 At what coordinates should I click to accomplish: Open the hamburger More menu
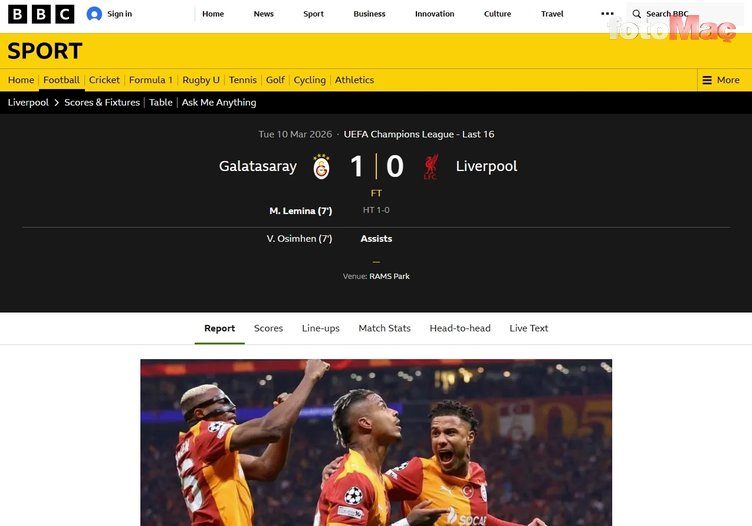(x=721, y=80)
